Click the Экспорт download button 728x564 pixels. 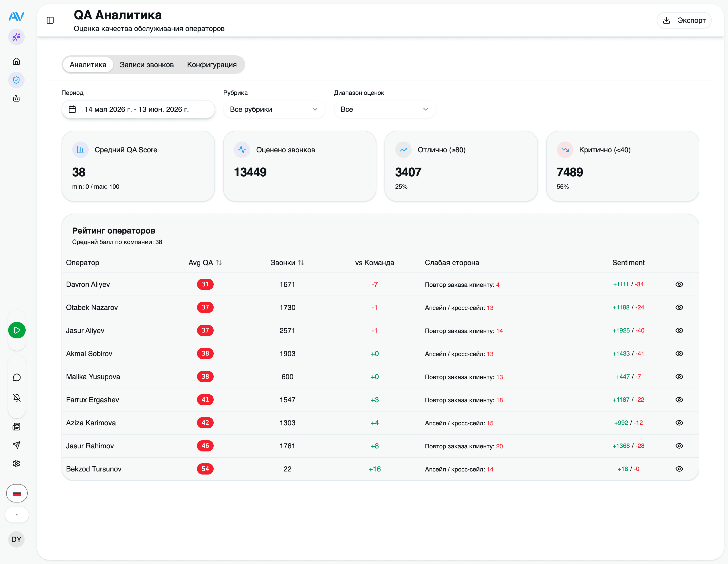(x=684, y=20)
